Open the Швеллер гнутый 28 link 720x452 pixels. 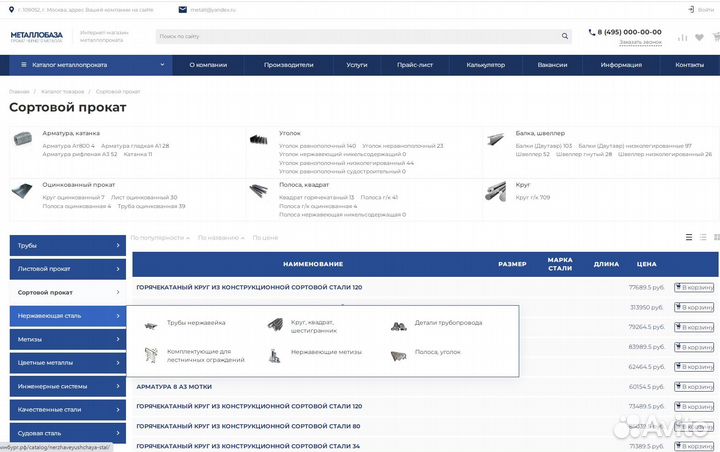[x=584, y=154]
